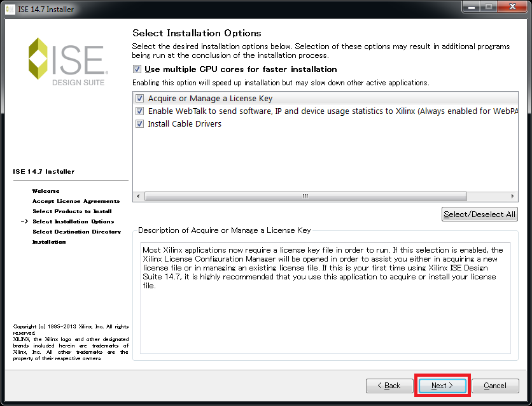This screenshot has width=532, height=406.
Task: Click the Acquire or Manage a License Key label
Action: pyautogui.click(x=211, y=99)
